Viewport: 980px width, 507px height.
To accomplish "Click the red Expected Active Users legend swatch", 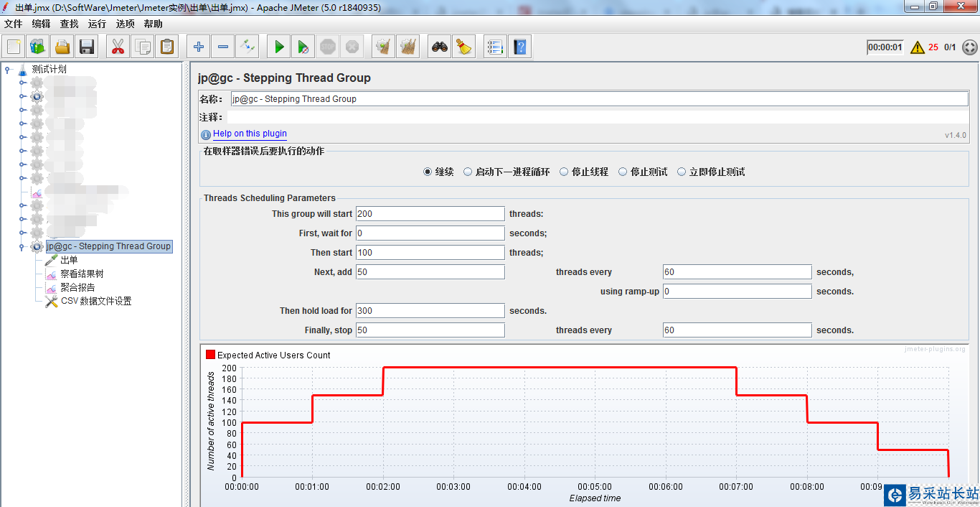I will 210,355.
